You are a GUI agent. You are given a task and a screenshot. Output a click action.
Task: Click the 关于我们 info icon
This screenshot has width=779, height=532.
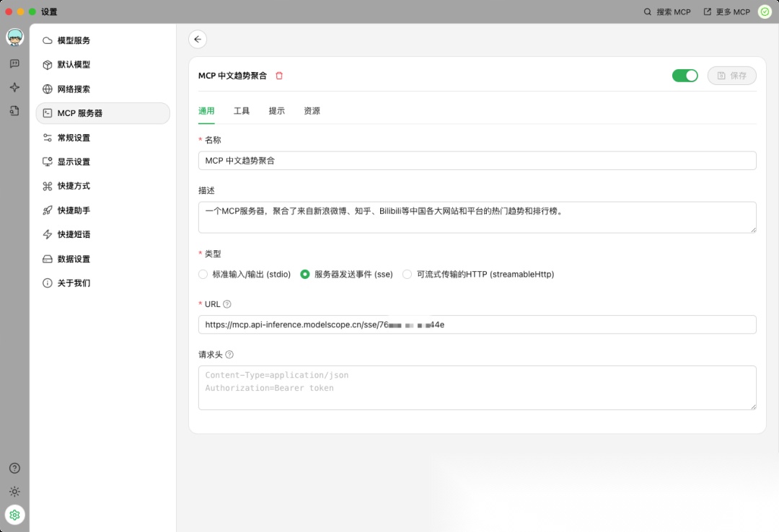click(x=47, y=283)
